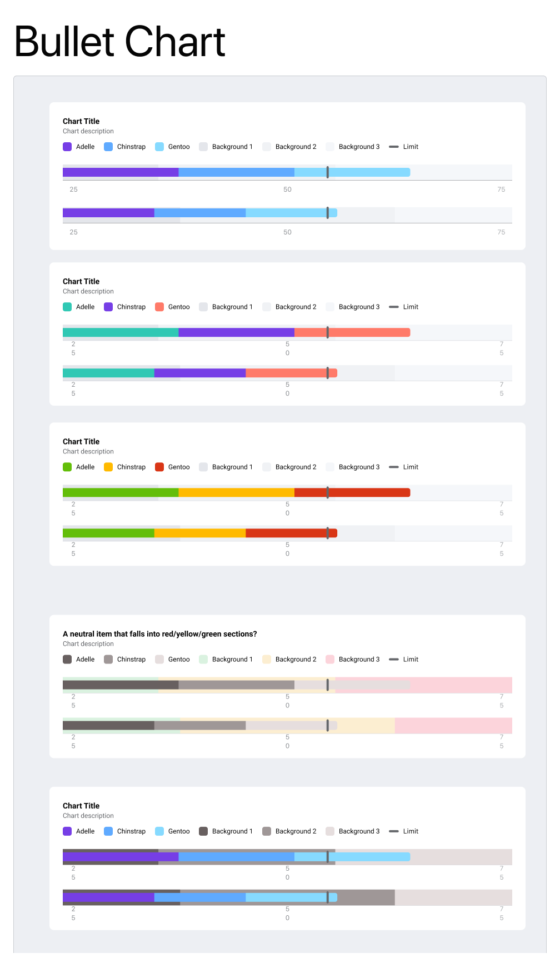Toggle the dark gray Background 1 legend item
Viewport: 560px width, 968px height.
point(203,831)
